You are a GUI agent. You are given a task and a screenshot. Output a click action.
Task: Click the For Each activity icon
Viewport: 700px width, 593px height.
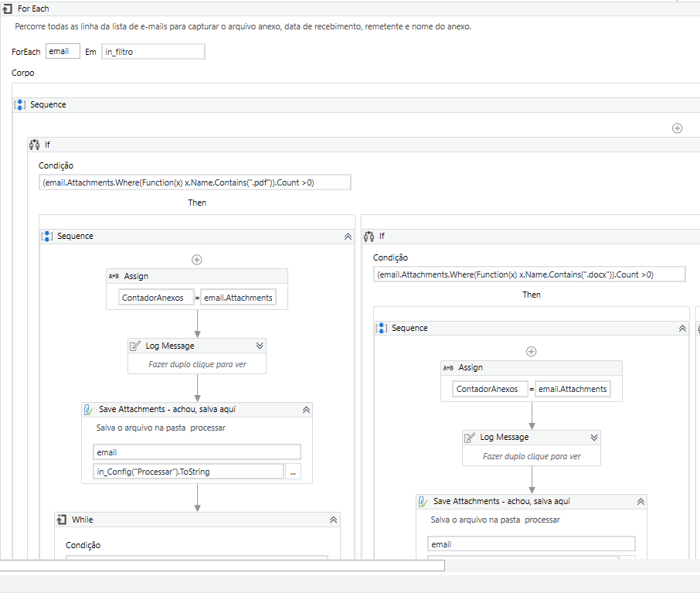tap(7, 9)
